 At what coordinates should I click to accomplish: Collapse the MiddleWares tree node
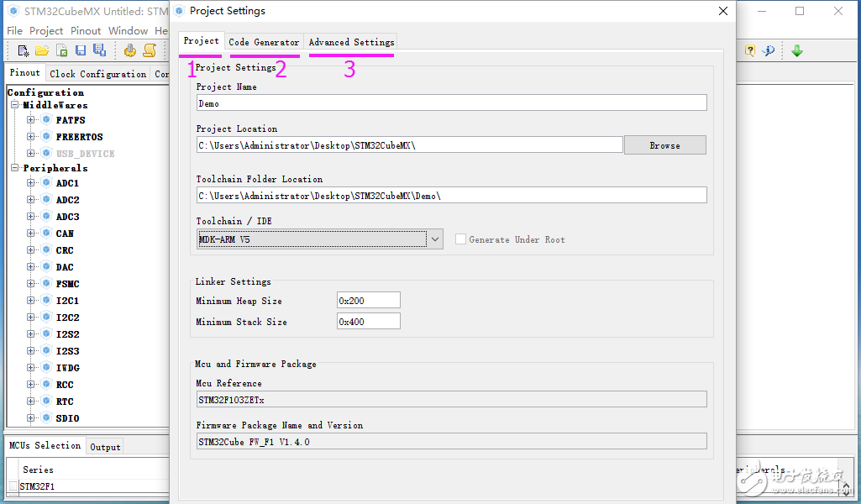pyautogui.click(x=15, y=105)
